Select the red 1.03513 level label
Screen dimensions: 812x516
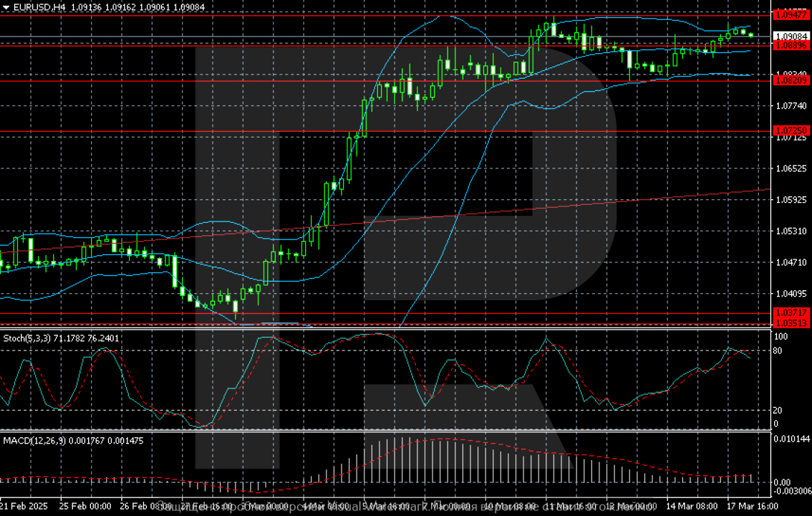pos(791,323)
